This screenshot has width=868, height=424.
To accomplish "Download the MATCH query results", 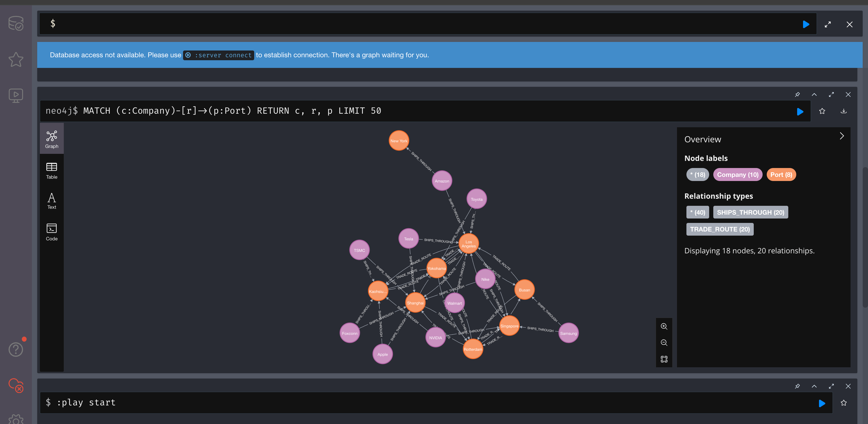I will [x=844, y=111].
